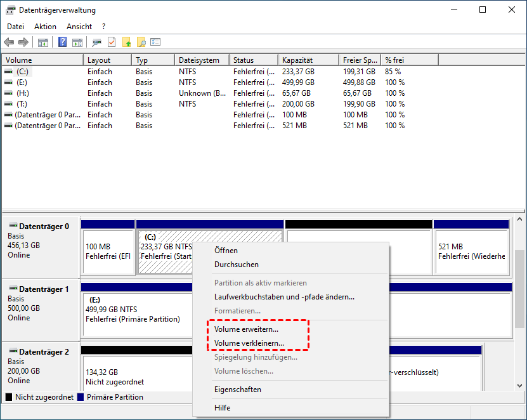527x420 pixels.
Task: Toggle the show/hide console tree icon
Action: (x=43, y=43)
